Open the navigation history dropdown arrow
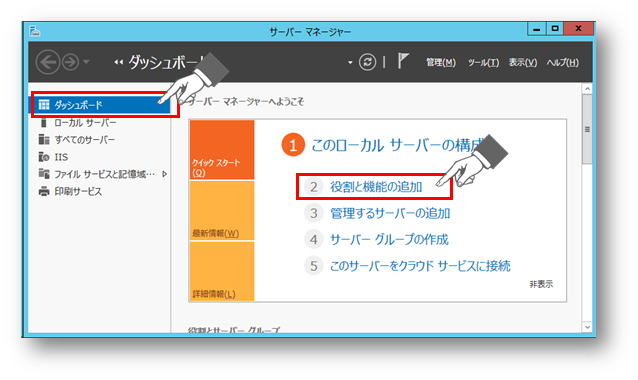Image resolution: width=638 pixels, height=380 pixels. 86,62
